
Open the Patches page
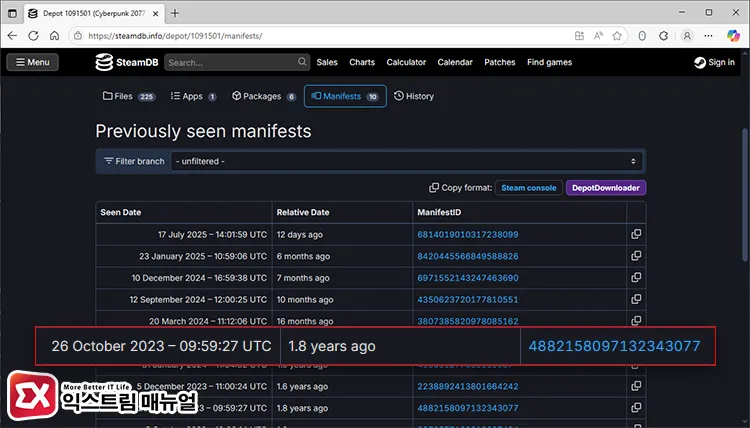[500, 62]
